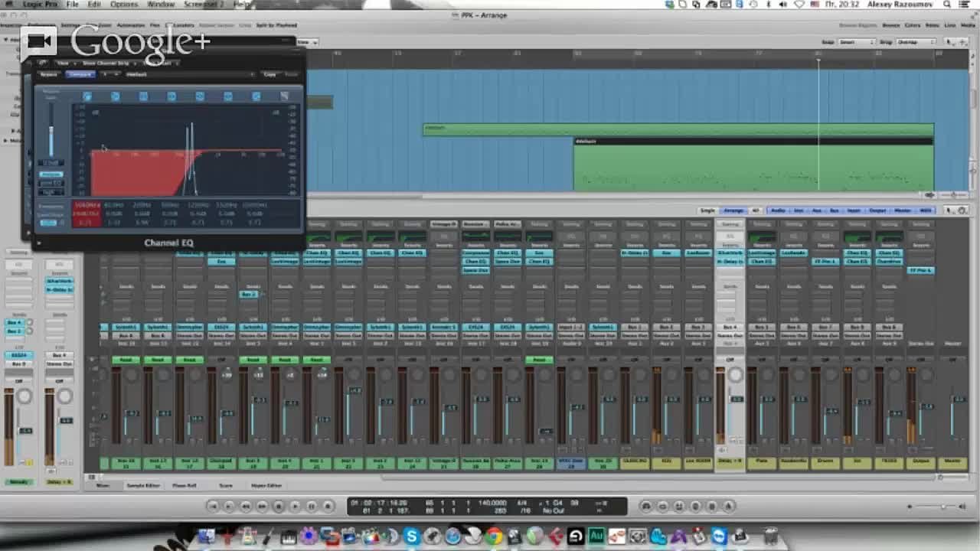Toggle the Audio filter in the mixer
Viewport: 980px width, 551px height.
click(778, 210)
